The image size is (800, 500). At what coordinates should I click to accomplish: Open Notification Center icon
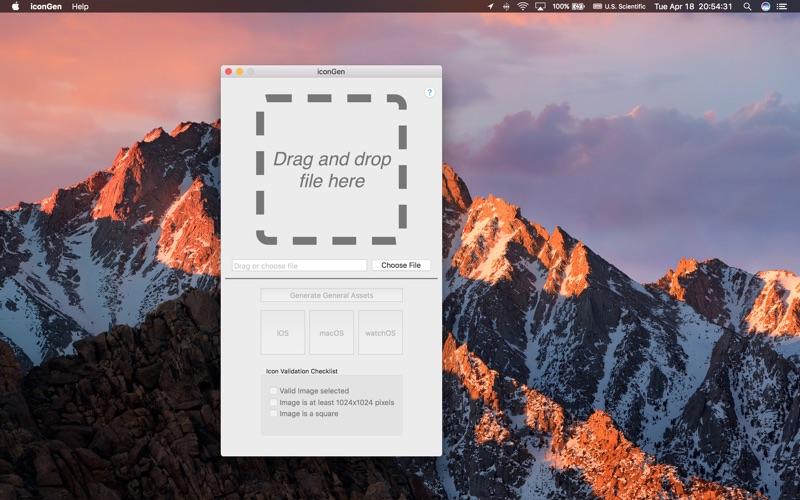point(785,6)
